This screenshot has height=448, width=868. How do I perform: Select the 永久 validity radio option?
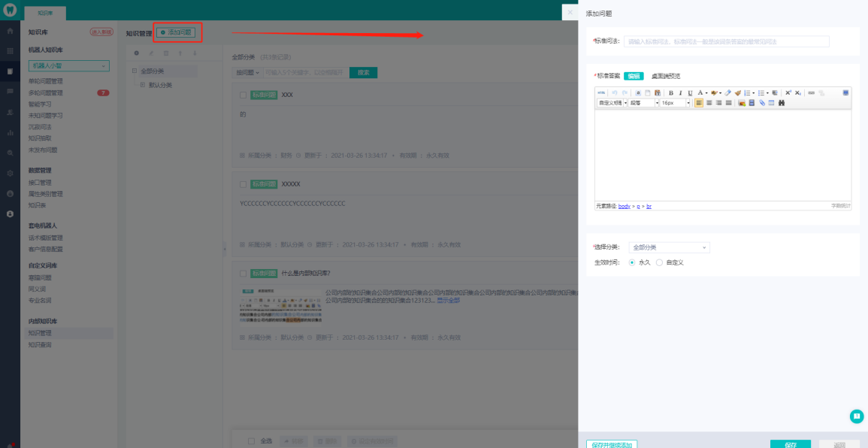click(632, 262)
